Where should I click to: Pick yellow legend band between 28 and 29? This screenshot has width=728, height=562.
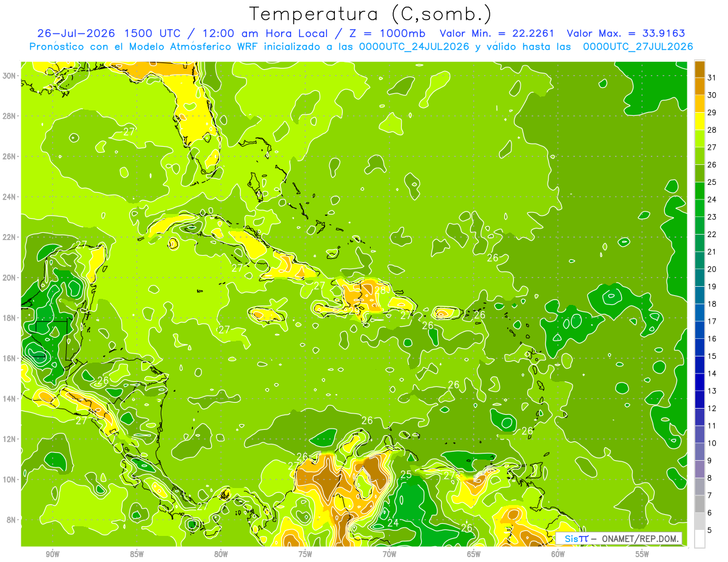point(699,120)
